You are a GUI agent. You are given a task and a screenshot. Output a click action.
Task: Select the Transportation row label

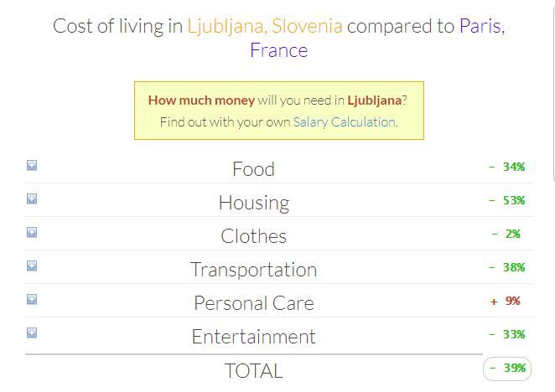(253, 270)
